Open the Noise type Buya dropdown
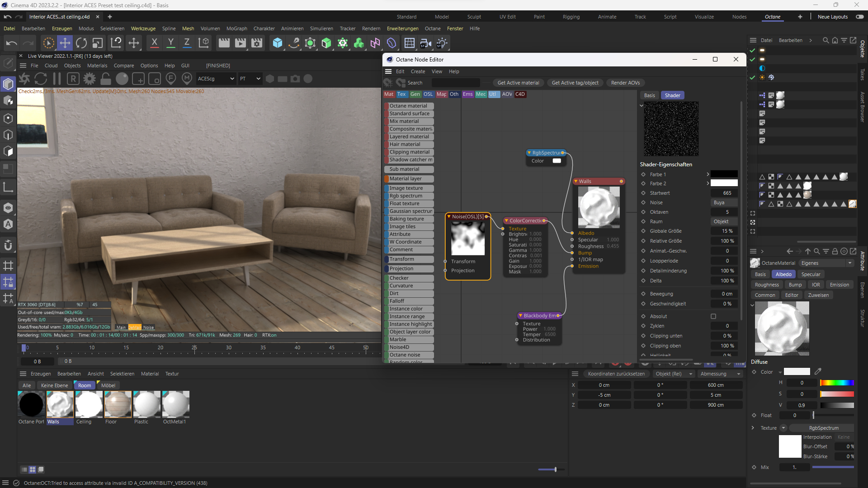The width and height of the screenshot is (868, 488). [x=723, y=202]
